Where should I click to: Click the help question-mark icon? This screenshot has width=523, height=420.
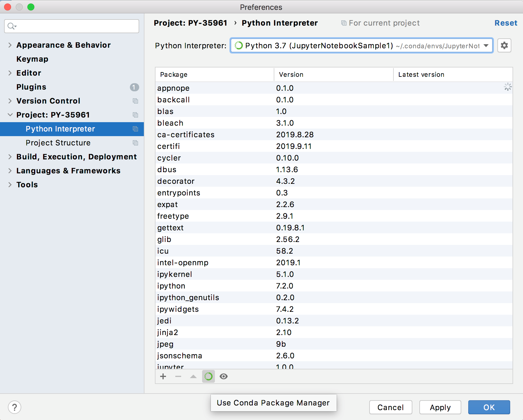15,407
